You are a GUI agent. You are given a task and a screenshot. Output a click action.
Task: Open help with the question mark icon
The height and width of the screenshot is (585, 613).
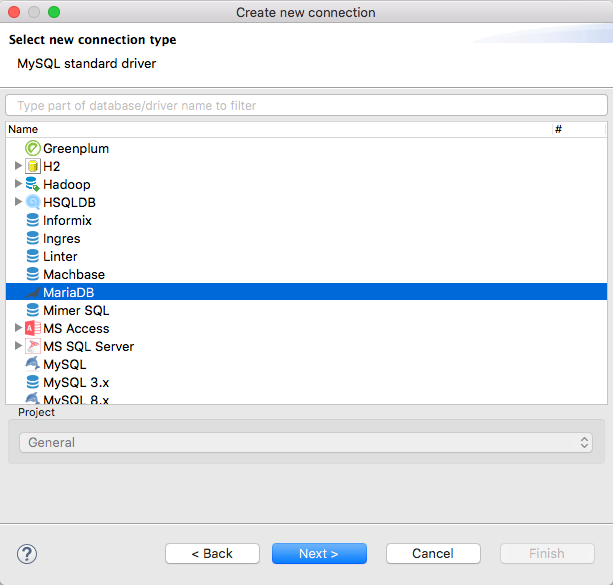click(x=27, y=554)
